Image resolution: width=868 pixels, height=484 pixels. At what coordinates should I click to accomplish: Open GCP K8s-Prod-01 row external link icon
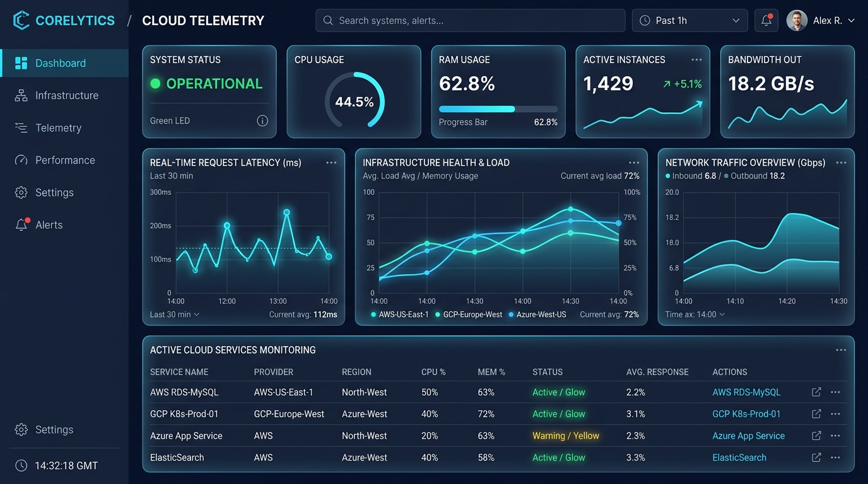[x=816, y=414]
